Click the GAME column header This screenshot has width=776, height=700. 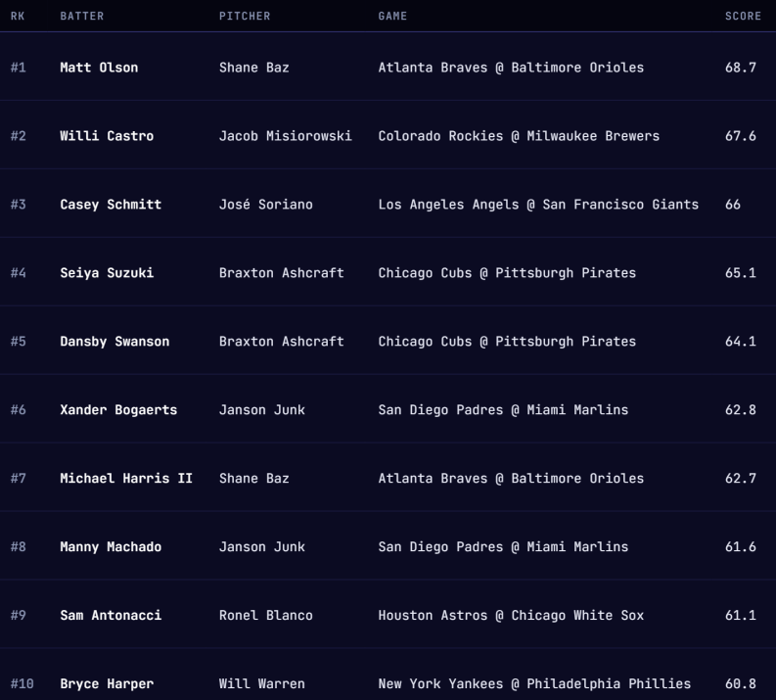click(392, 16)
